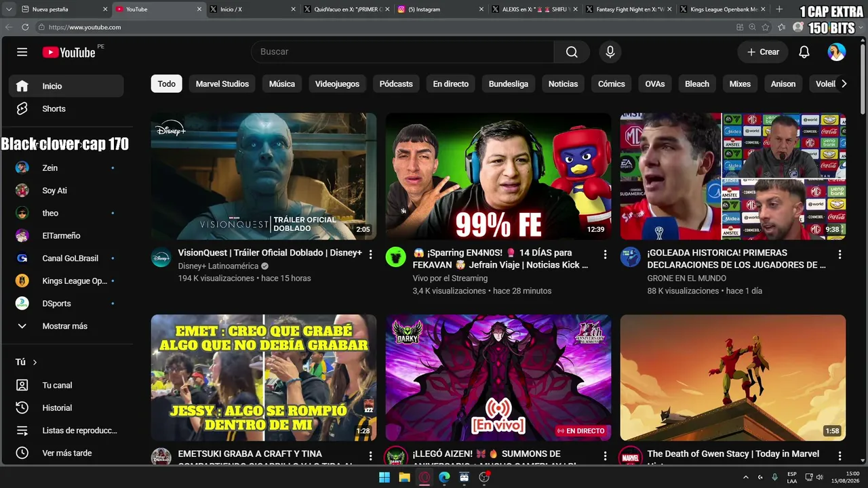Select the Bundesliga filter chip

pyautogui.click(x=509, y=84)
